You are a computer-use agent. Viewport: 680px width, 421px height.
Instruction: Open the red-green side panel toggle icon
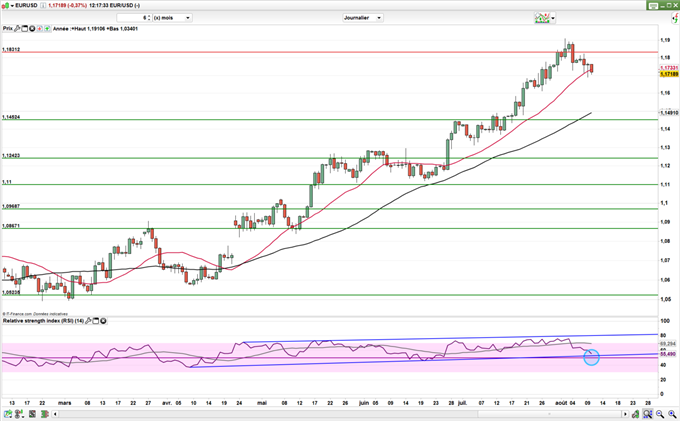(x=675, y=18)
